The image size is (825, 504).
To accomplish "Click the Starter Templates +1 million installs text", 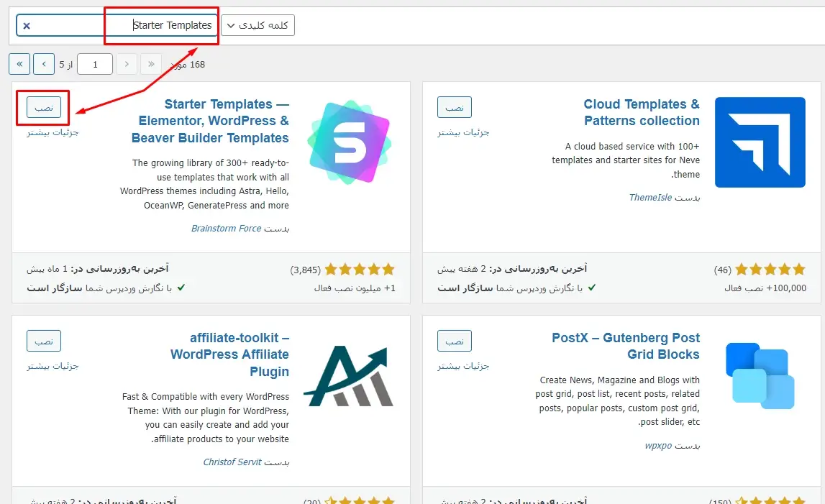I will coord(355,288).
